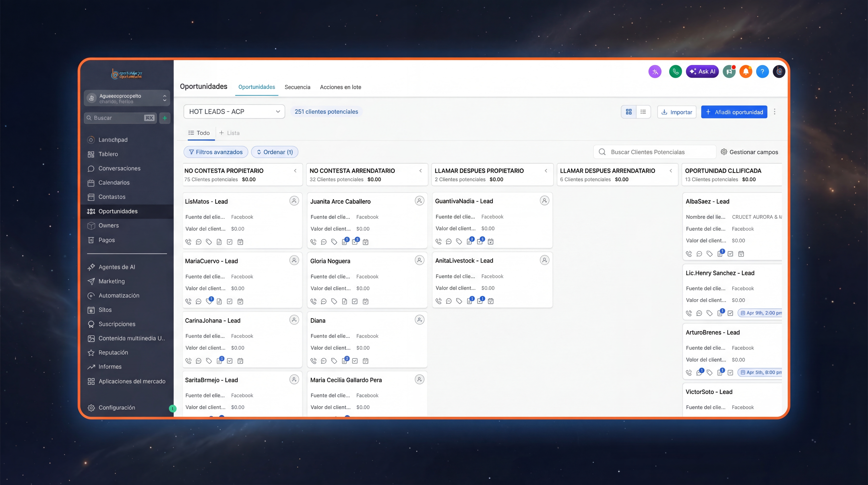
Task: Click the Añadir oportunidad button
Action: tap(734, 112)
